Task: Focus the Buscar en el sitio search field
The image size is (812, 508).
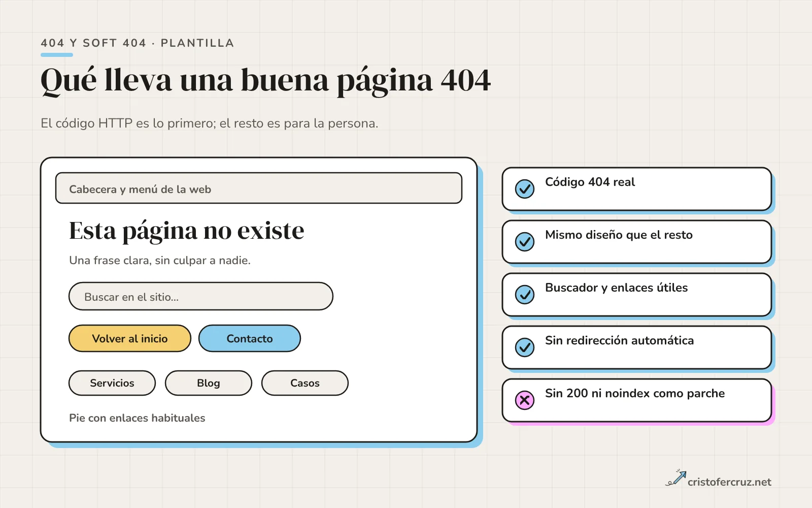Action: click(x=201, y=296)
